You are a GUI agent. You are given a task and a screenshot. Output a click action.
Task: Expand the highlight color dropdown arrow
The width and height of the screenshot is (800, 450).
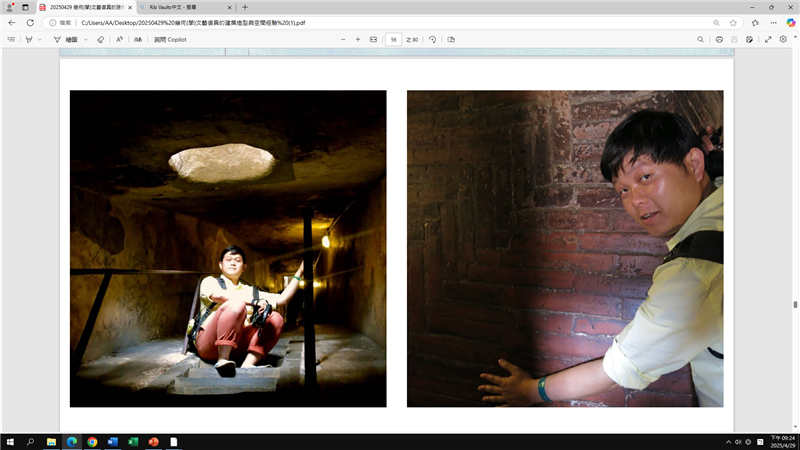coord(40,39)
